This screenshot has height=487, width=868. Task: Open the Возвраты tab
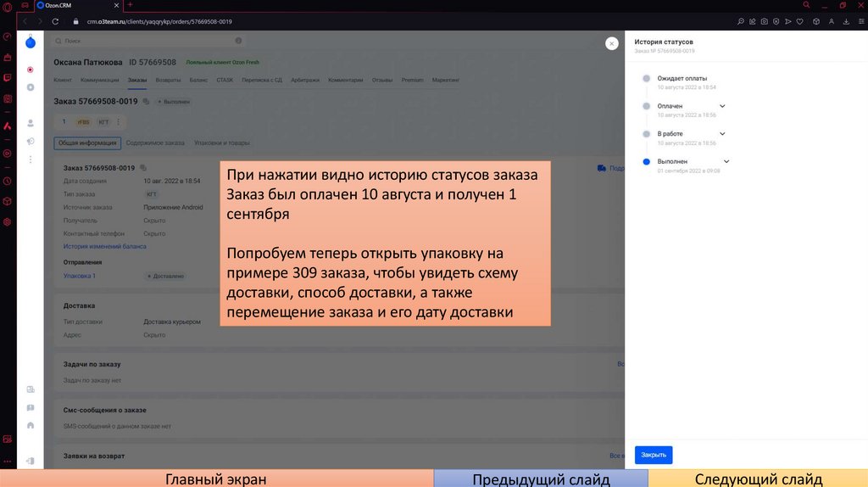pos(168,80)
